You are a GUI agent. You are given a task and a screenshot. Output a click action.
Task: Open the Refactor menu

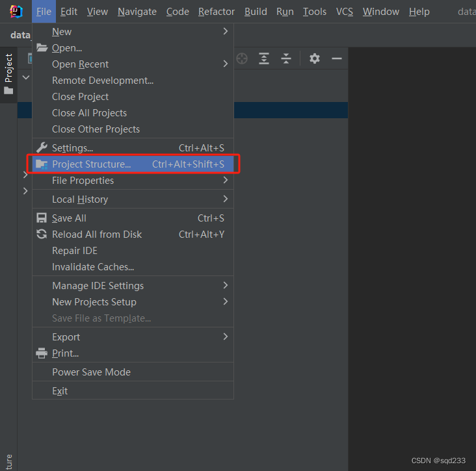217,12
